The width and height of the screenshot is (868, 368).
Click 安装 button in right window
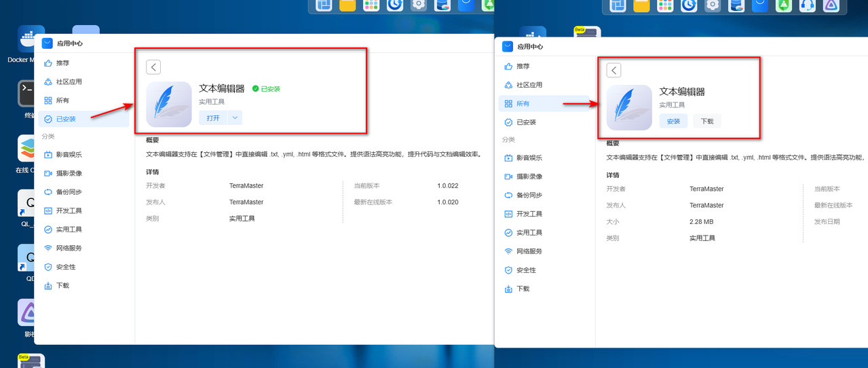[673, 121]
